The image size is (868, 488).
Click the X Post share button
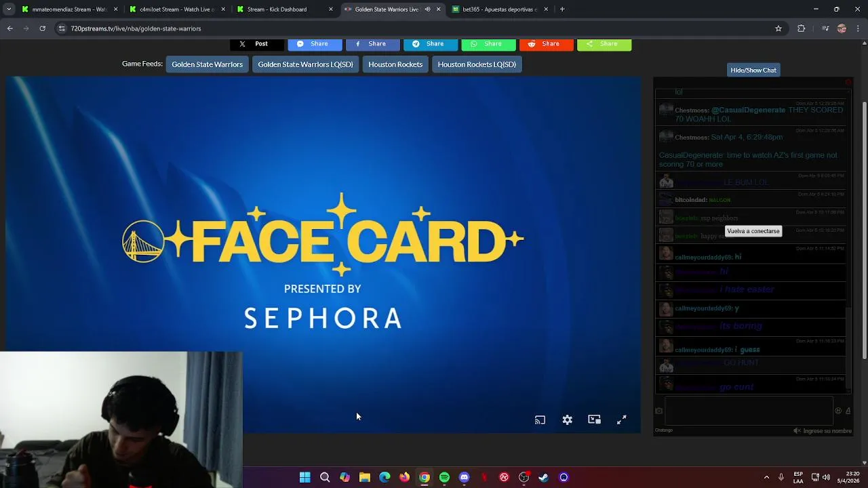coord(258,44)
